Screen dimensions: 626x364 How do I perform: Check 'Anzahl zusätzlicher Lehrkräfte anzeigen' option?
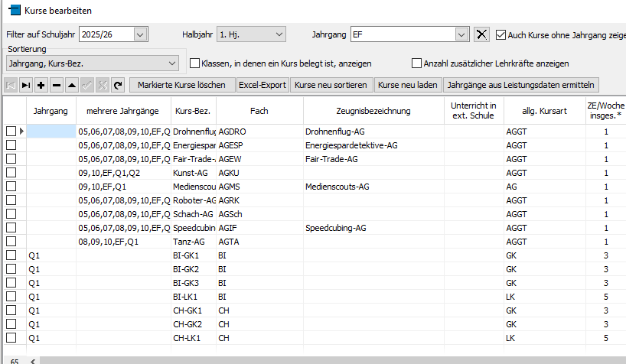[417, 63]
